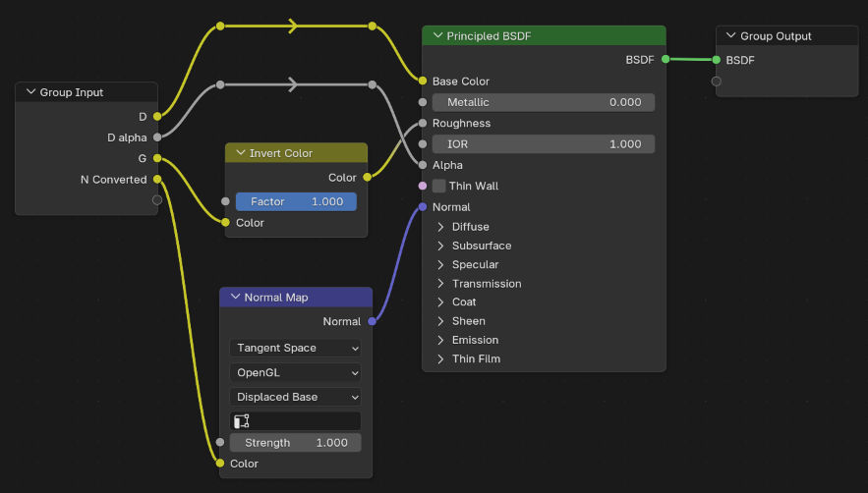Screen dimensions: 868x493
Task: Collapse the Normal Map node
Action: pyautogui.click(x=235, y=298)
